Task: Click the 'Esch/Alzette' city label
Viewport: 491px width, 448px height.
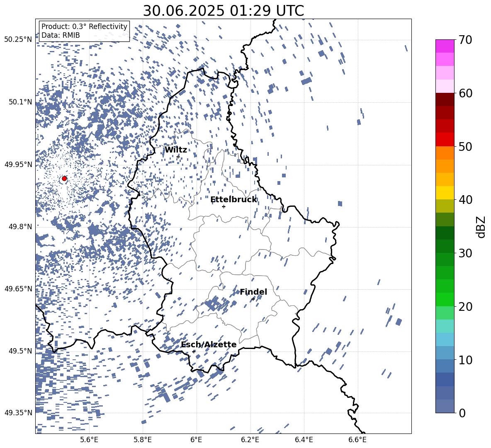Action: point(209,344)
